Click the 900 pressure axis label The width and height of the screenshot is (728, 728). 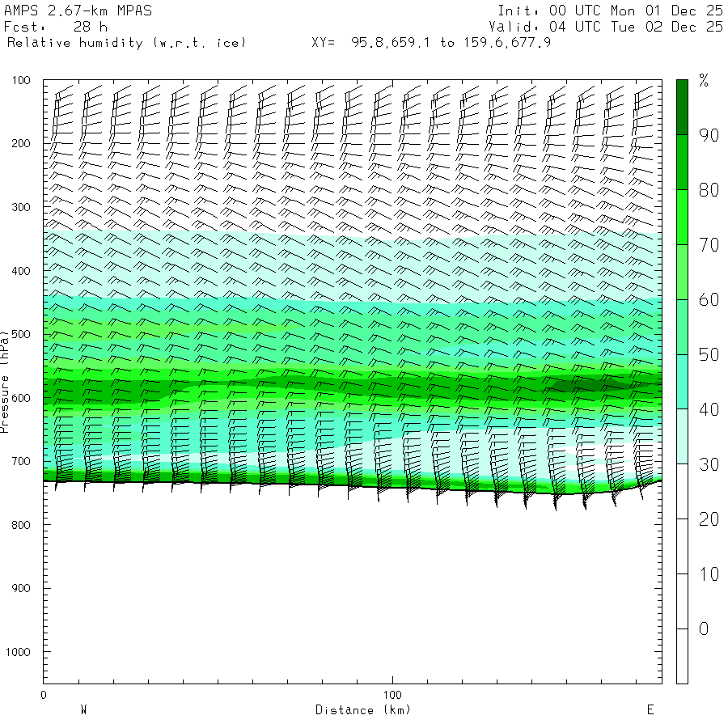click(x=21, y=588)
